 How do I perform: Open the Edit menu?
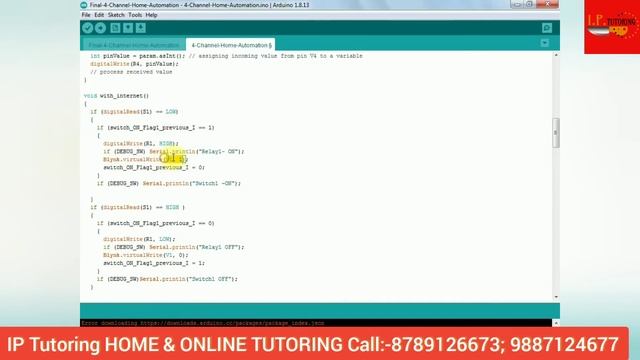point(99,15)
